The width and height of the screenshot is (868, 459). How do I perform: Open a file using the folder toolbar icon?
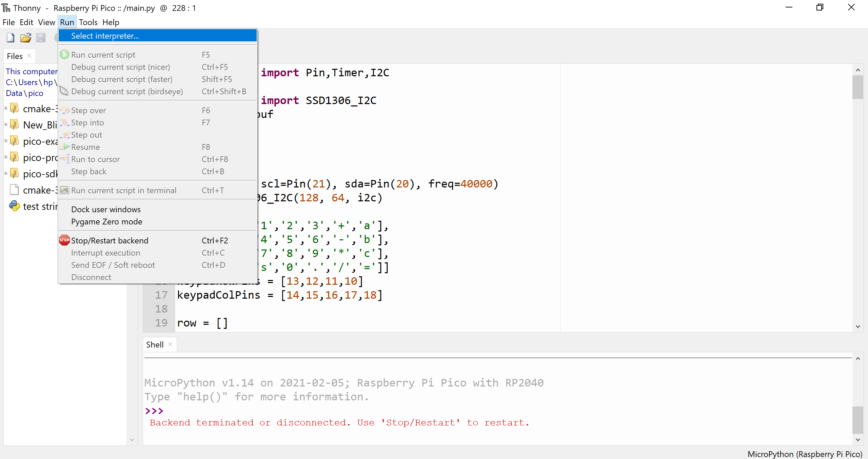25,38
